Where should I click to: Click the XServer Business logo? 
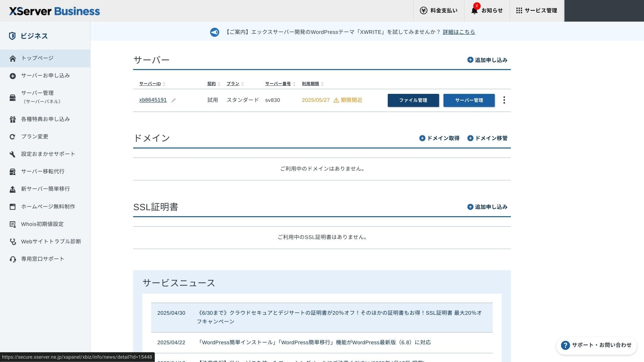tap(54, 11)
